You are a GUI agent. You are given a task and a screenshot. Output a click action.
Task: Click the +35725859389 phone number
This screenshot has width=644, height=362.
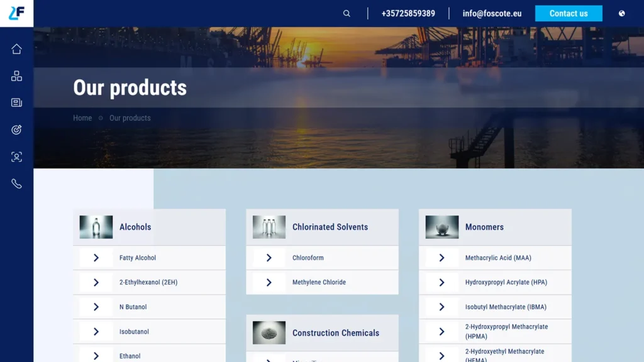coord(408,14)
